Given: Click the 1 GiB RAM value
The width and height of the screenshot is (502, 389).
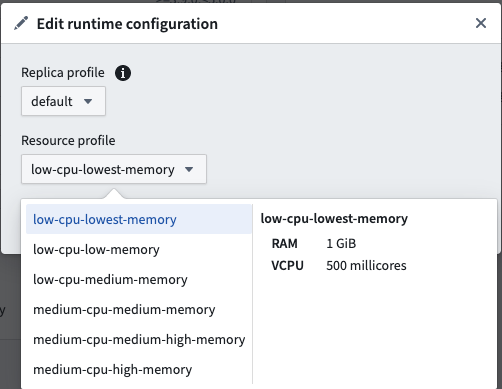Looking at the screenshot, I should pos(341,243).
